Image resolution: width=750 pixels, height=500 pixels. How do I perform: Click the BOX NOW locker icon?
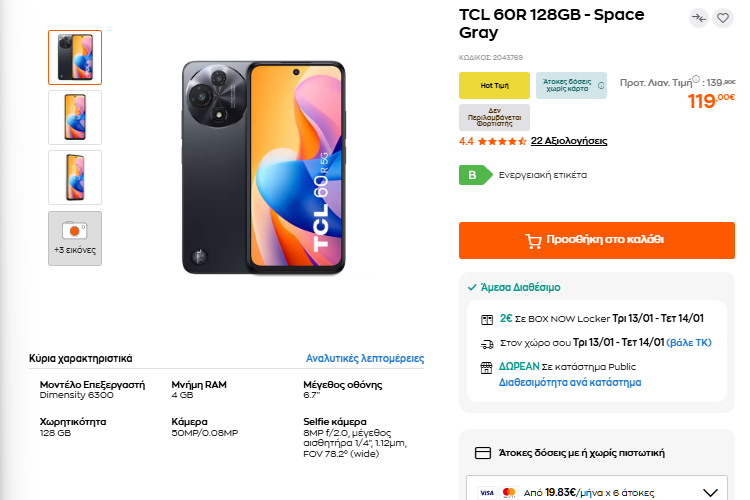pyautogui.click(x=487, y=319)
